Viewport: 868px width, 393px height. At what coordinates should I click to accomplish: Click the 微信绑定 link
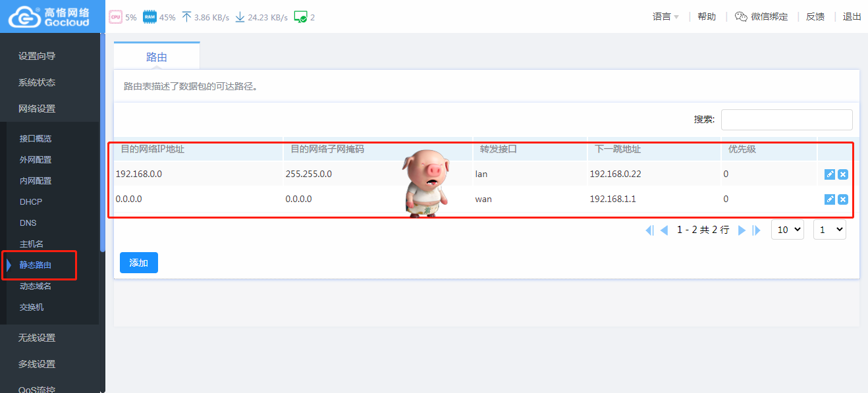[x=769, y=16]
